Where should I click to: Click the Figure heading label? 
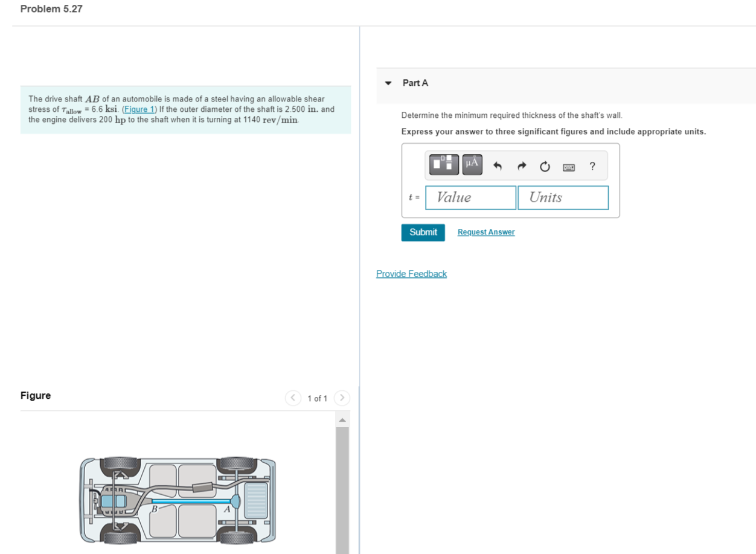tap(36, 396)
